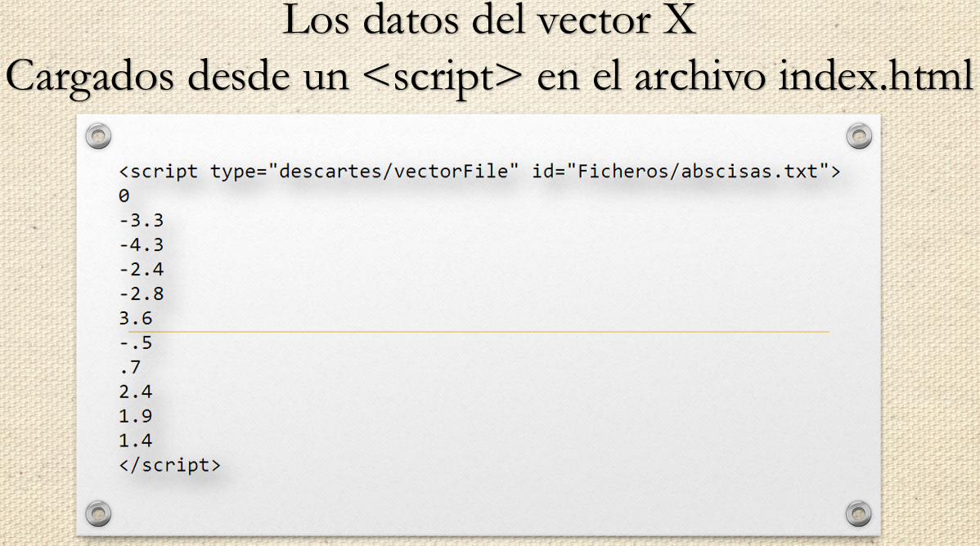
Task: Select the opening script tag line with abscisas.txt
Action: pyautogui.click(x=479, y=171)
